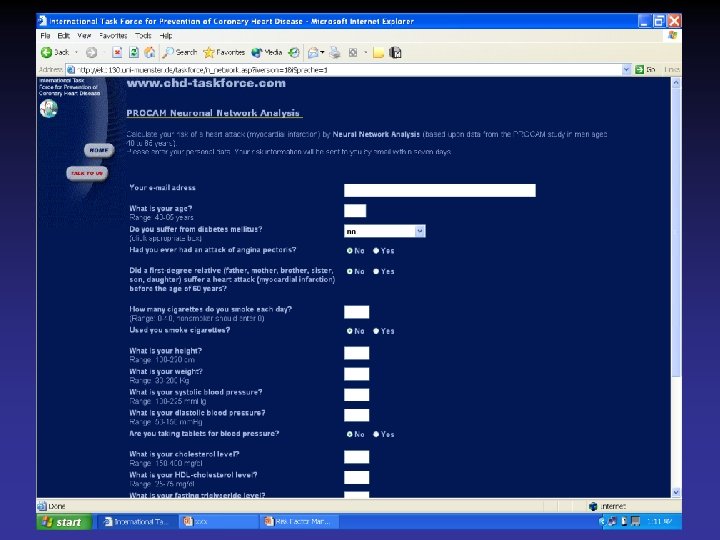
Task: Click the task force logo in the sidebar
Action: pyautogui.click(x=48, y=109)
